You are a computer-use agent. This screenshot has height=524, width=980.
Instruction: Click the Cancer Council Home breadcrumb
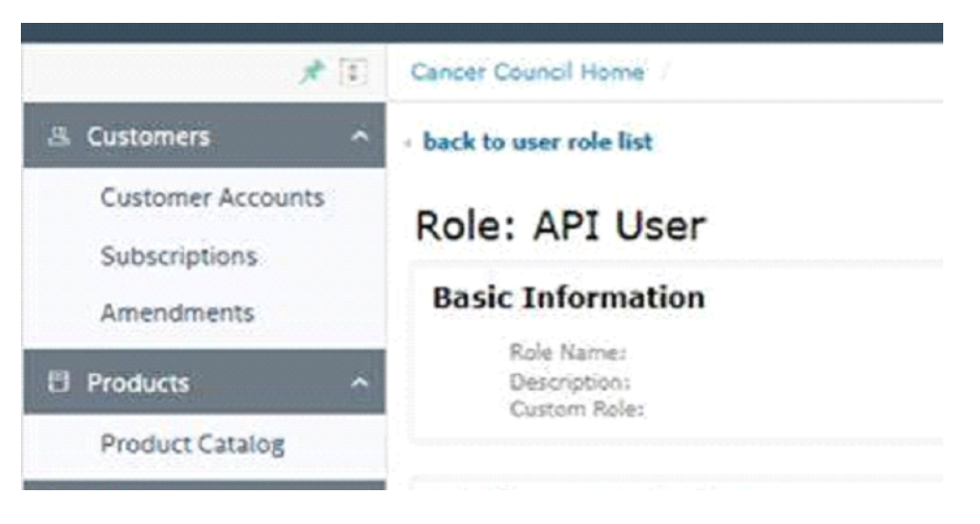click(528, 72)
